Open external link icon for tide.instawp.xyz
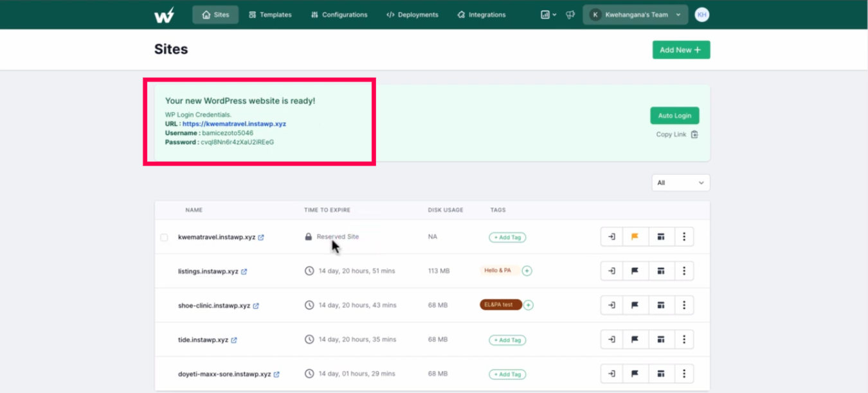 [x=234, y=340]
